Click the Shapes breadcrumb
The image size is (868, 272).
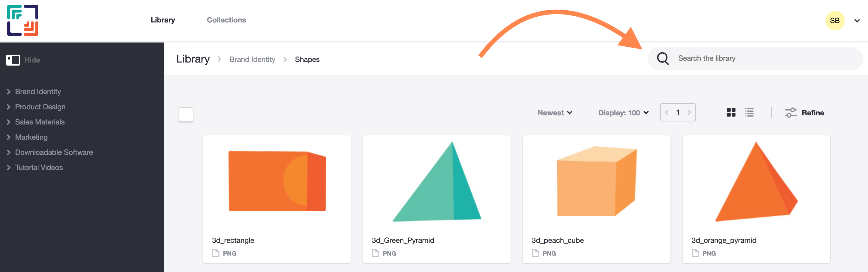click(x=307, y=59)
